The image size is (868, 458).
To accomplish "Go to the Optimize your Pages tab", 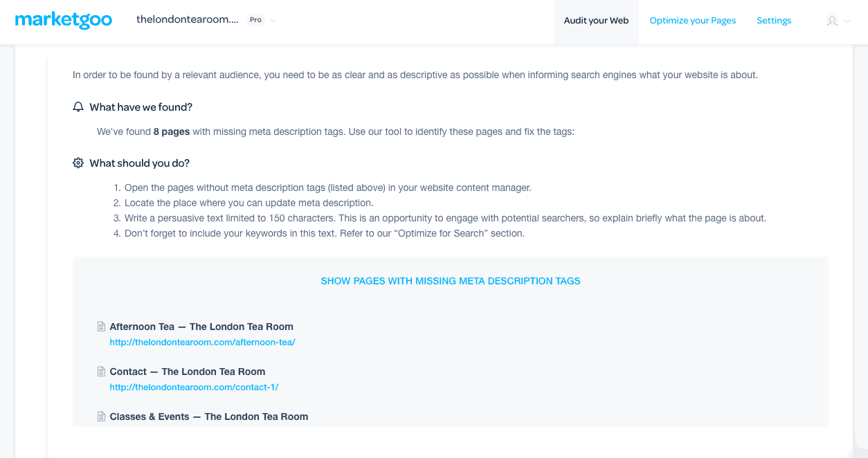I will pos(692,21).
